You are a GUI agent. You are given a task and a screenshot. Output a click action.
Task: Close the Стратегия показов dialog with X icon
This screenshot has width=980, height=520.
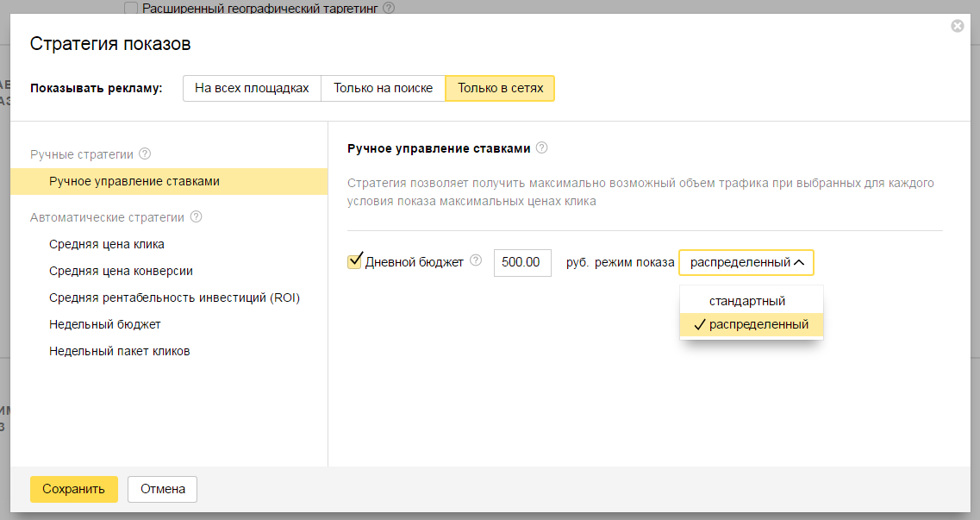click(957, 26)
